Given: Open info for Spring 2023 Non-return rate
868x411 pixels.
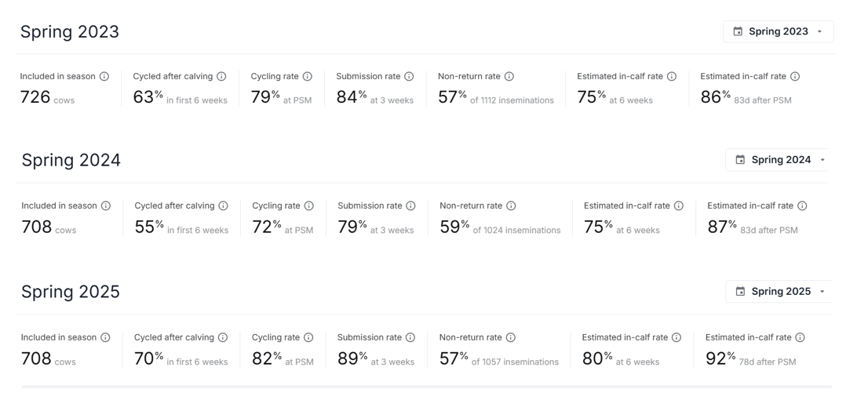Looking at the screenshot, I should tap(509, 77).
